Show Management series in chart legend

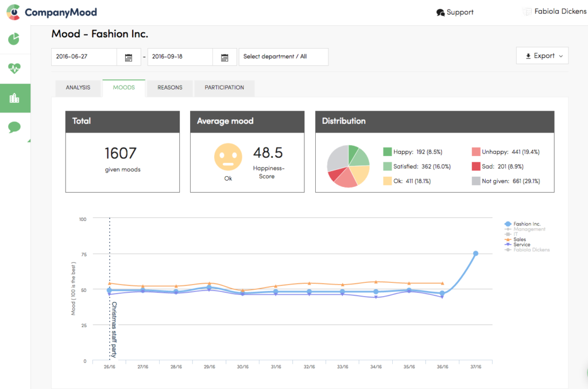525,229
